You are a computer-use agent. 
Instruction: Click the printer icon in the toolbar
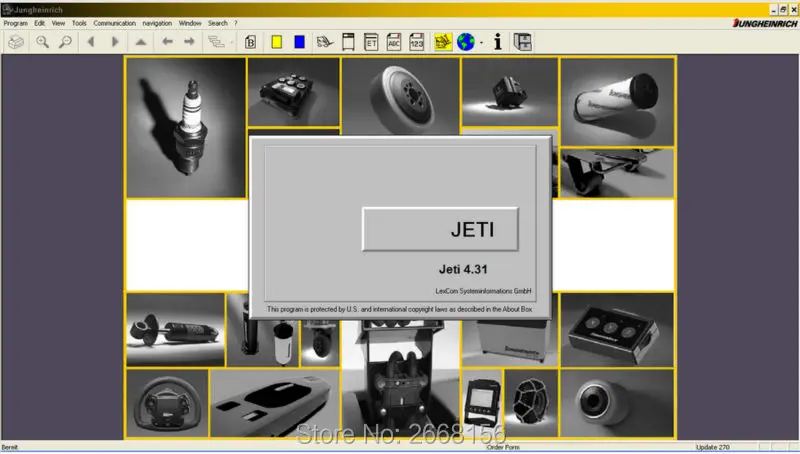[x=16, y=42]
